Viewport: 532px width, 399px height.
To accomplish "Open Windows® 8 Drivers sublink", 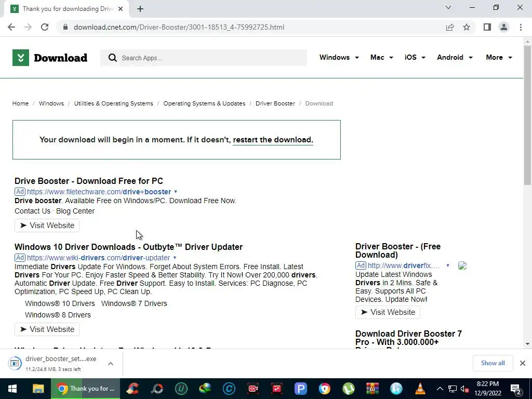I will tap(58, 315).
